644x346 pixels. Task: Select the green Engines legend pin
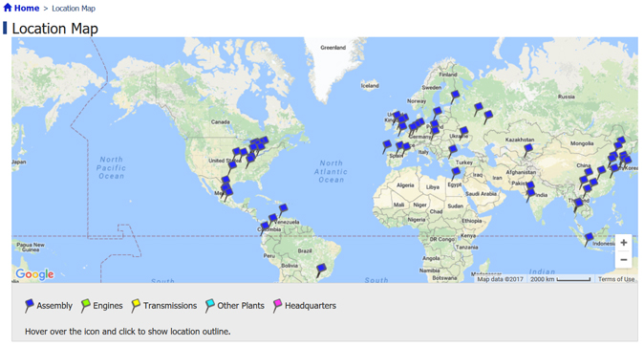(x=85, y=306)
